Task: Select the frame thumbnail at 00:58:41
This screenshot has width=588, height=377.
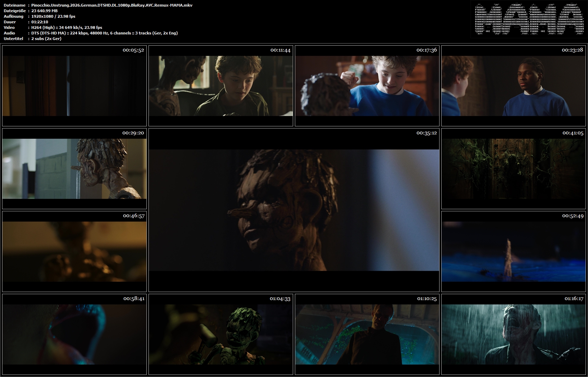Action: click(74, 334)
